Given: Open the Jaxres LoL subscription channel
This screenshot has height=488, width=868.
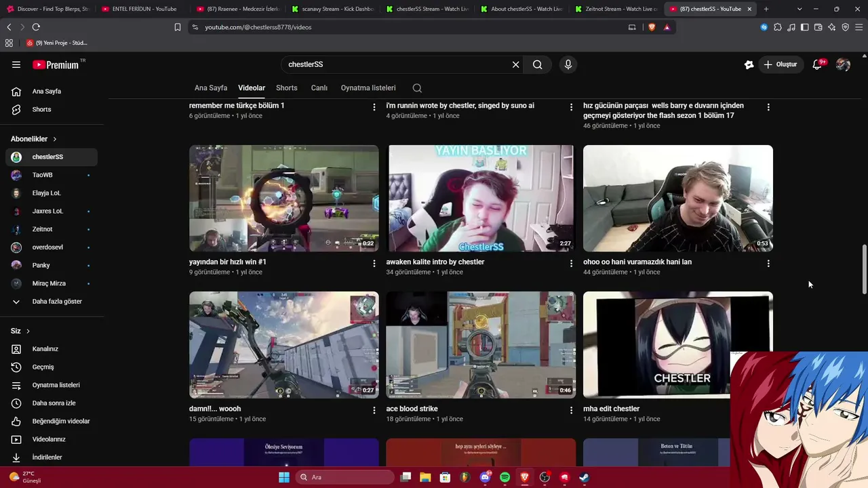Looking at the screenshot, I should pos(52,211).
